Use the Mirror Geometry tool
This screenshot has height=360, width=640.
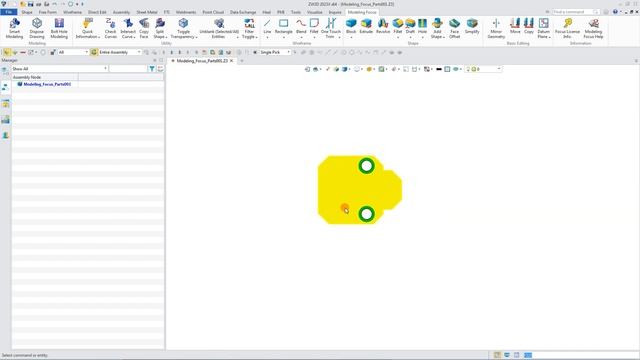pos(496,29)
